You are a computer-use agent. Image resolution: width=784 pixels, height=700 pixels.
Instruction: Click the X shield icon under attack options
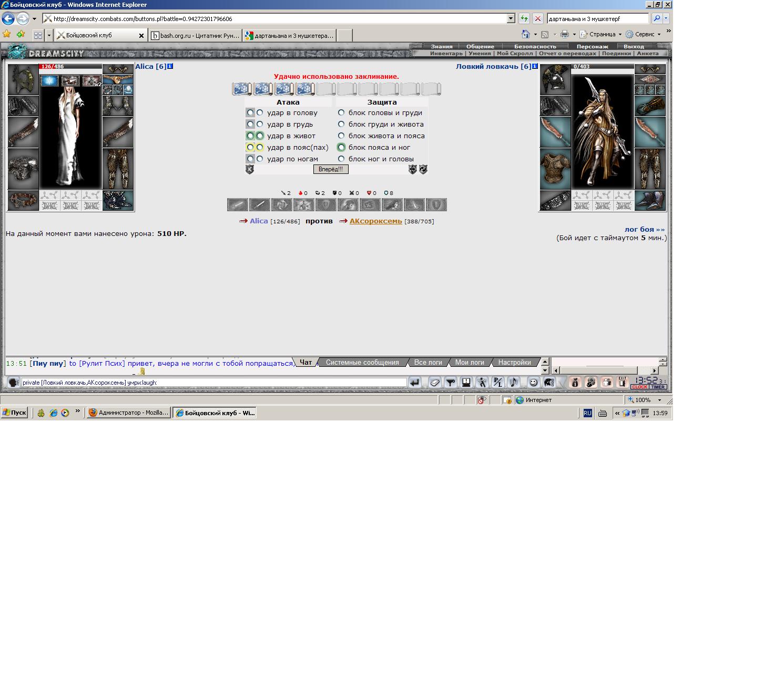(x=250, y=169)
